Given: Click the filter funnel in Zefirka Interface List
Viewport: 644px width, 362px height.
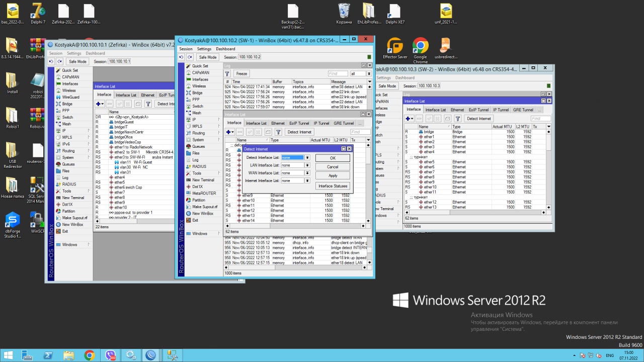Looking at the screenshot, I should (148, 104).
